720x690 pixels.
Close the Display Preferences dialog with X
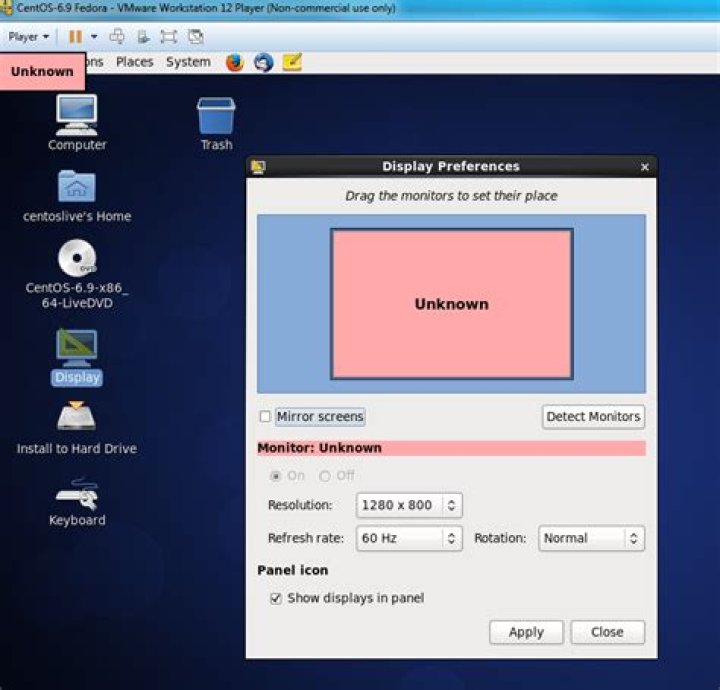644,167
